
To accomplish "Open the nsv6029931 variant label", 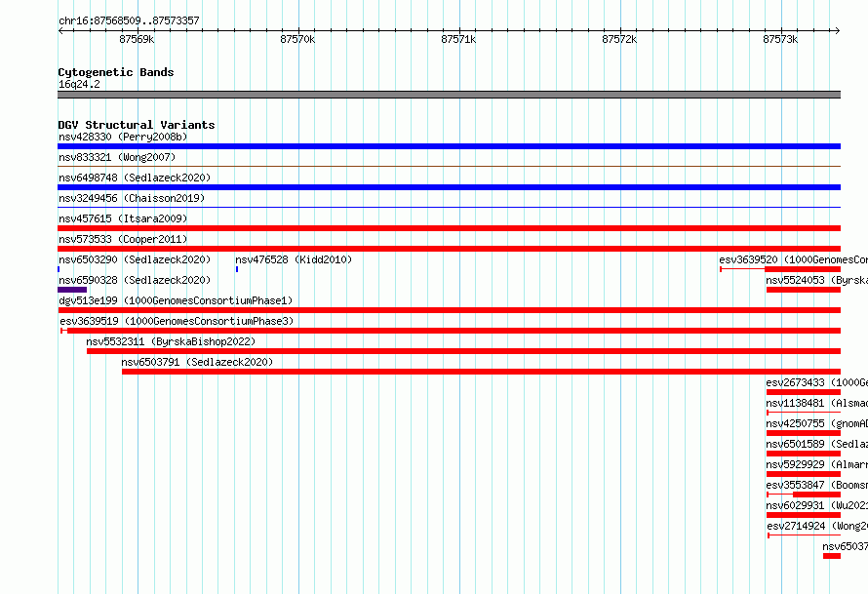I will pos(817,505).
